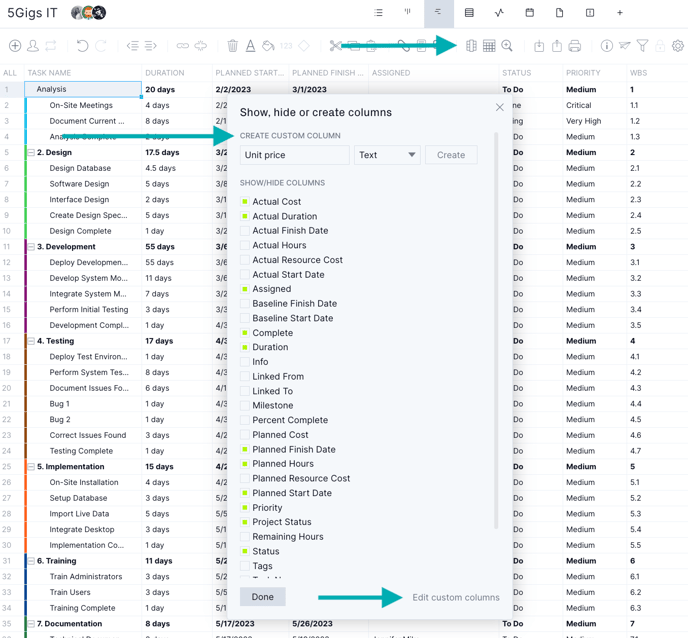Open the dashboard pulse view tab
688x638 pixels.
coord(499,13)
